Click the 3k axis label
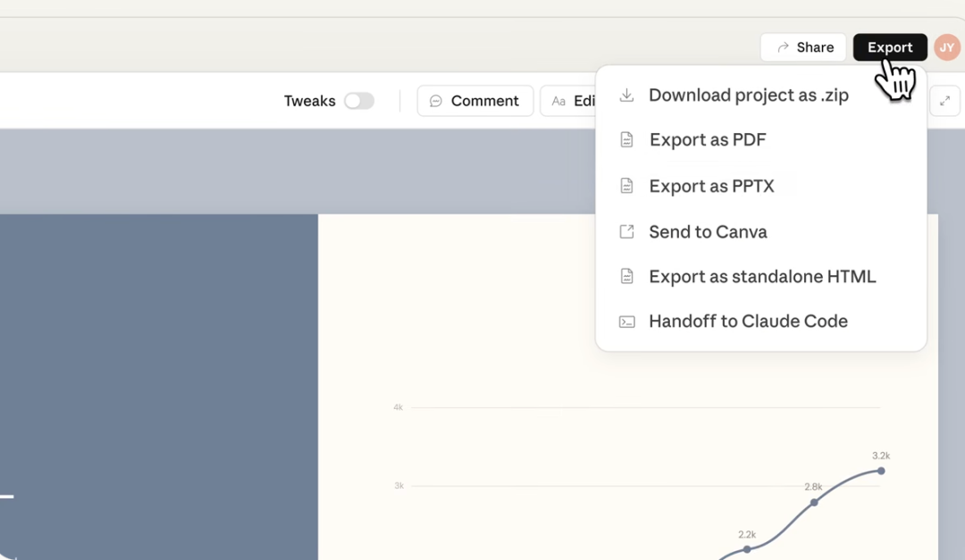Image resolution: width=965 pixels, height=560 pixels. 399,486
